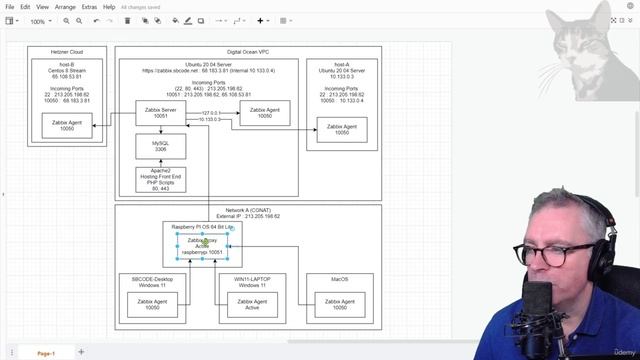Select Zabbix Agent next to Zabbix Server
Image resolution: width=640 pixels, height=360 pixels.
265,113
